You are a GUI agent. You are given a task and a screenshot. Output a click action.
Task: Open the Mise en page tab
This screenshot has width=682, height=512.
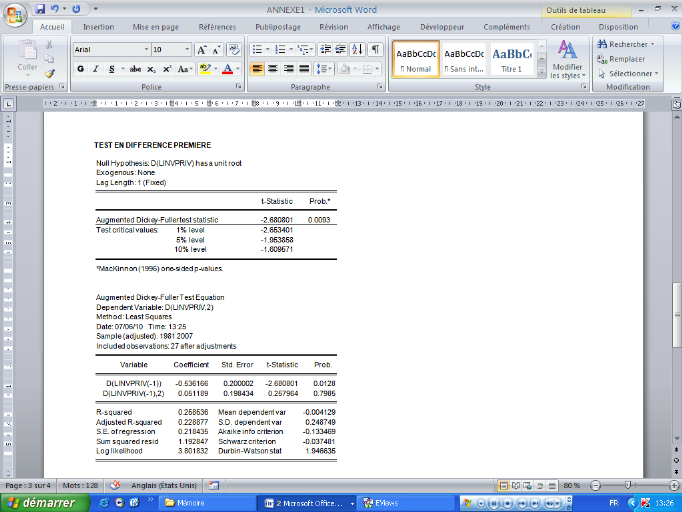click(x=157, y=27)
